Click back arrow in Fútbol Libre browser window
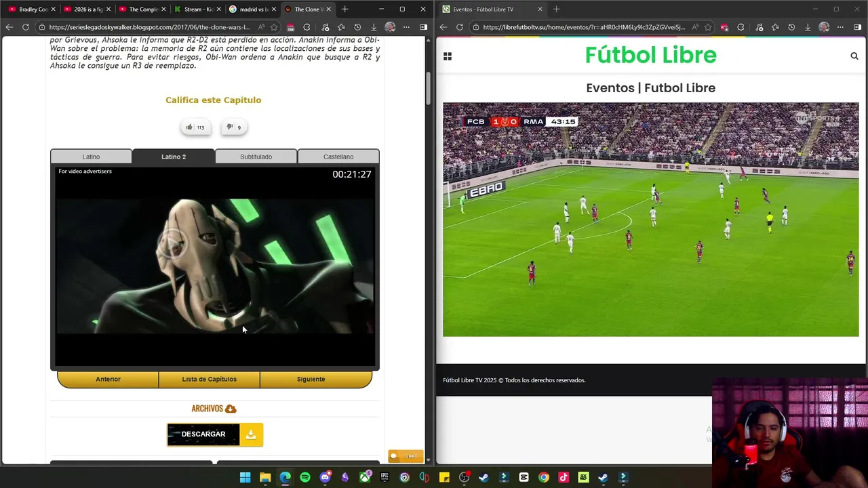Image resolution: width=868 pixels, height=488 pixels. (x=443, y=27)
